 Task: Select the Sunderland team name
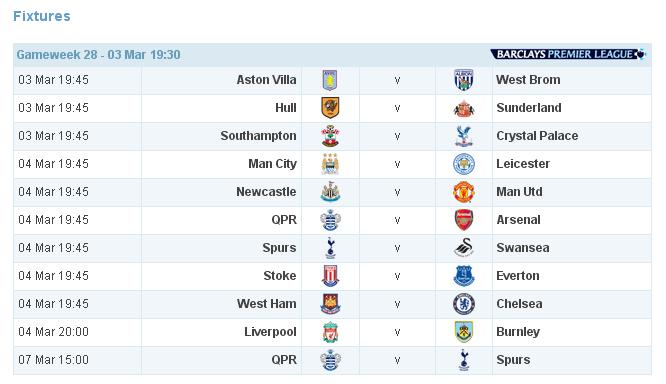point(528,108)
